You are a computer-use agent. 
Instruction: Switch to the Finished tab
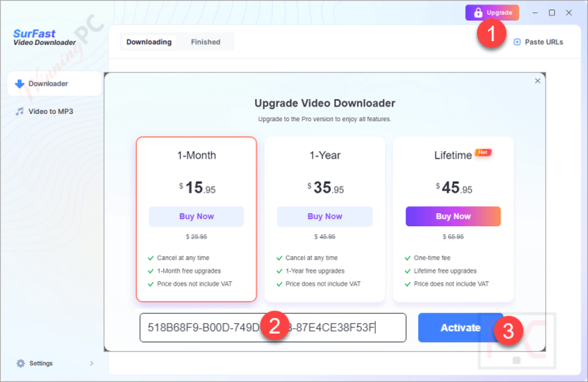[206, 42]
